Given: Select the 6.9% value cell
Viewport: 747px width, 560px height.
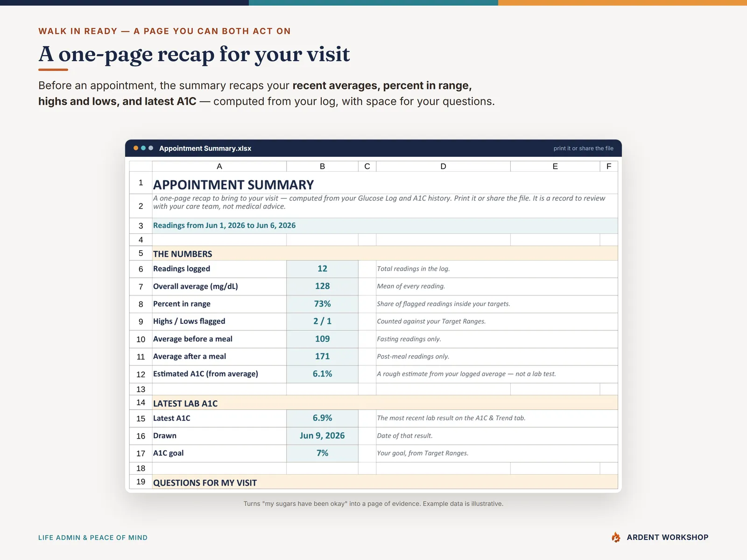Looking at the screenshot, I should (322, 418).
